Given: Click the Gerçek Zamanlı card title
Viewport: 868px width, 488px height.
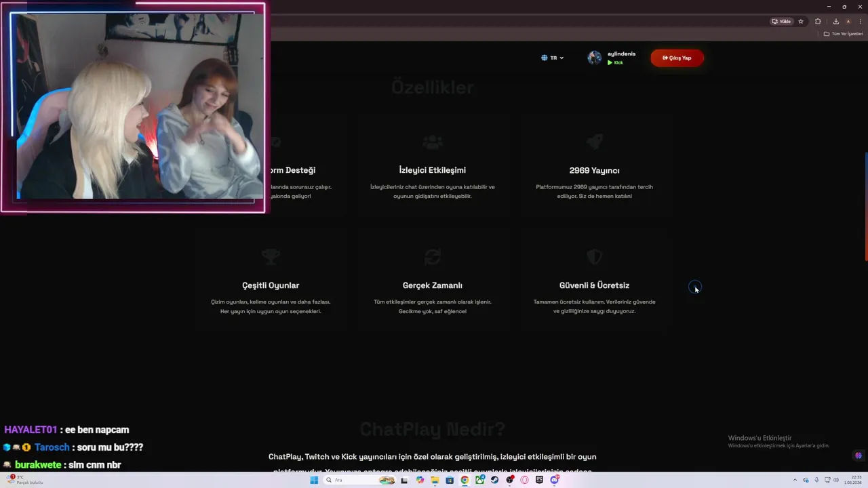Looking at the screenshot, I should [x=433, y=285].
